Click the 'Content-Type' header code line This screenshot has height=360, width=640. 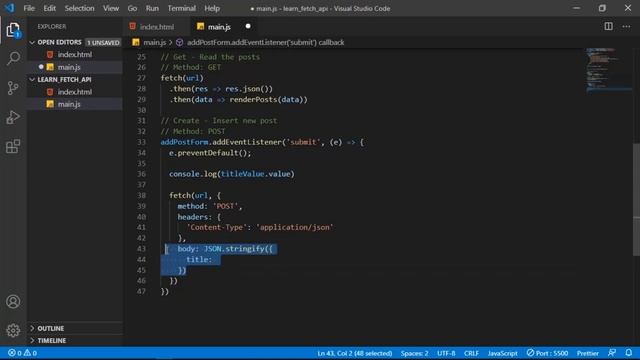click(x=260, y=227)
